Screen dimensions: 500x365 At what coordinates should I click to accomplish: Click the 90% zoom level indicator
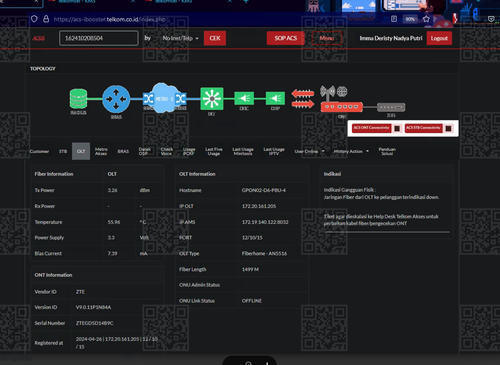[x=410, y=19]
